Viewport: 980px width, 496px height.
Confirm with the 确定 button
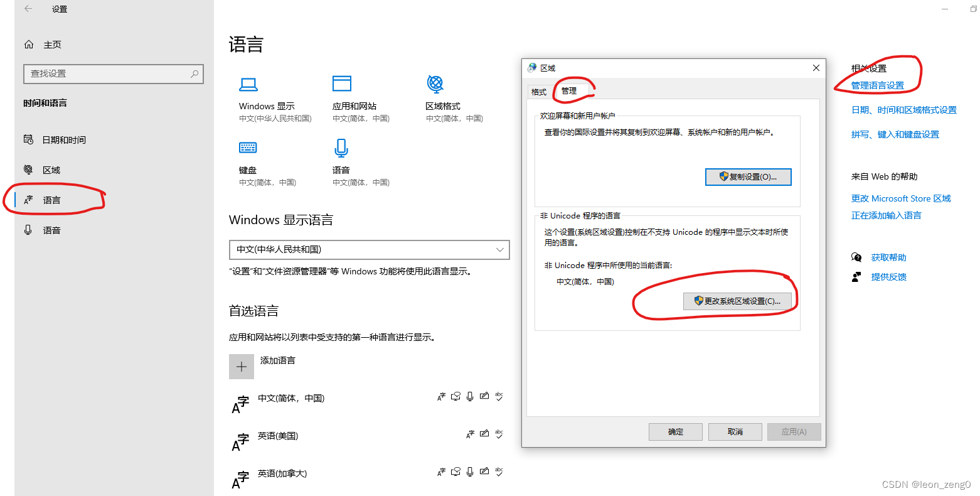coord(676,432)
